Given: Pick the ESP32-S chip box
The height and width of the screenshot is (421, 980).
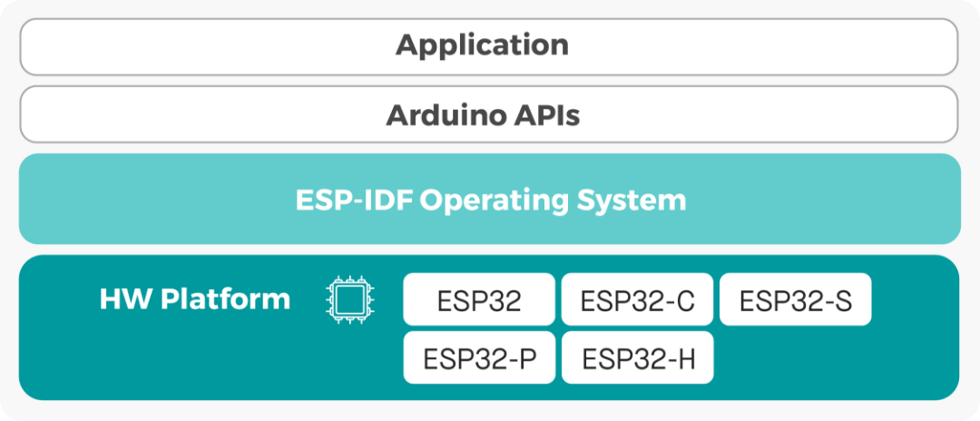Looking at the screenshot, I should pyautogui.click(x=795, y=300).
